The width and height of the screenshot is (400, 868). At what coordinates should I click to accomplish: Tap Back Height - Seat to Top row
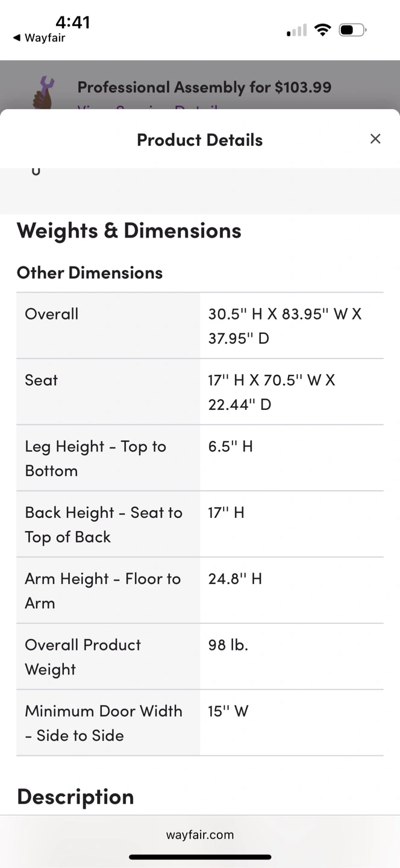(x=200, y=524)
